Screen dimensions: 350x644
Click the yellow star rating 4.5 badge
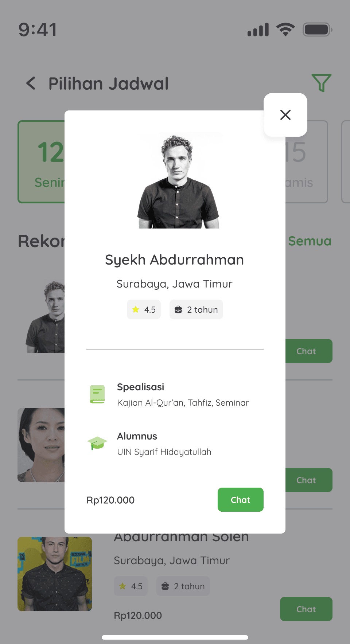[x=144, y=309]
